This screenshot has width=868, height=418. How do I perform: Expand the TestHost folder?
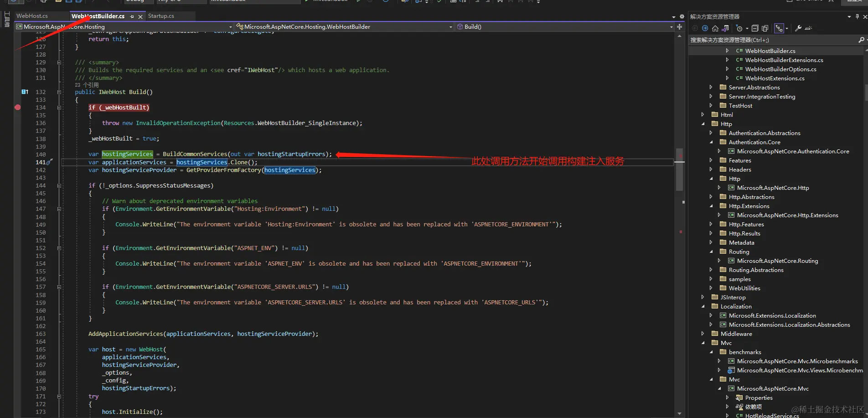(x=711, y=105)
